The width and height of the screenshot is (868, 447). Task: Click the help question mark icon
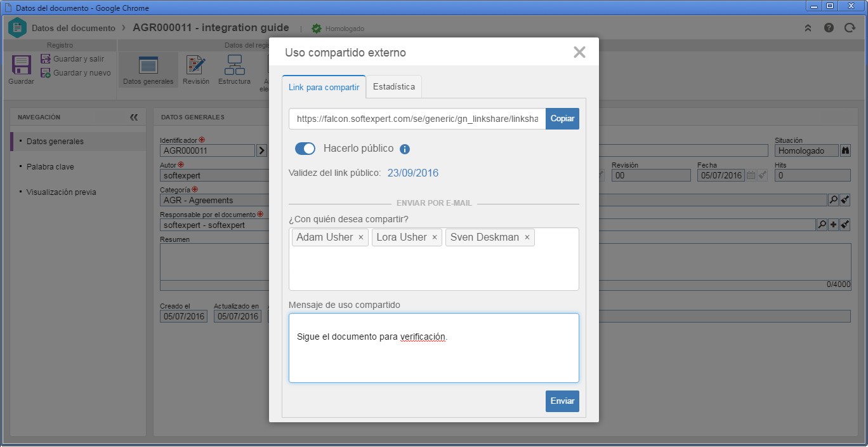[829, 28]
